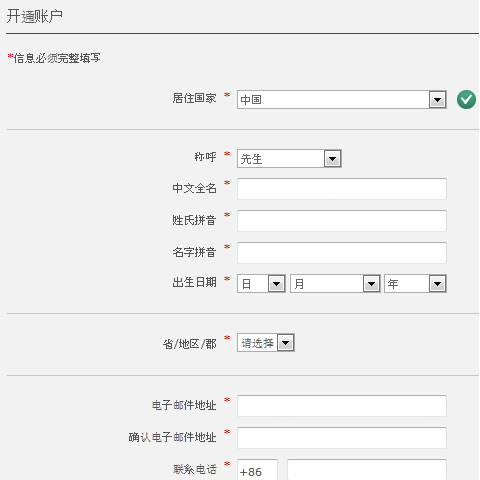The width and height of the screenshot is (480, 480).
Task: Select the 名字拼音 text field
Action: [342, 253]
